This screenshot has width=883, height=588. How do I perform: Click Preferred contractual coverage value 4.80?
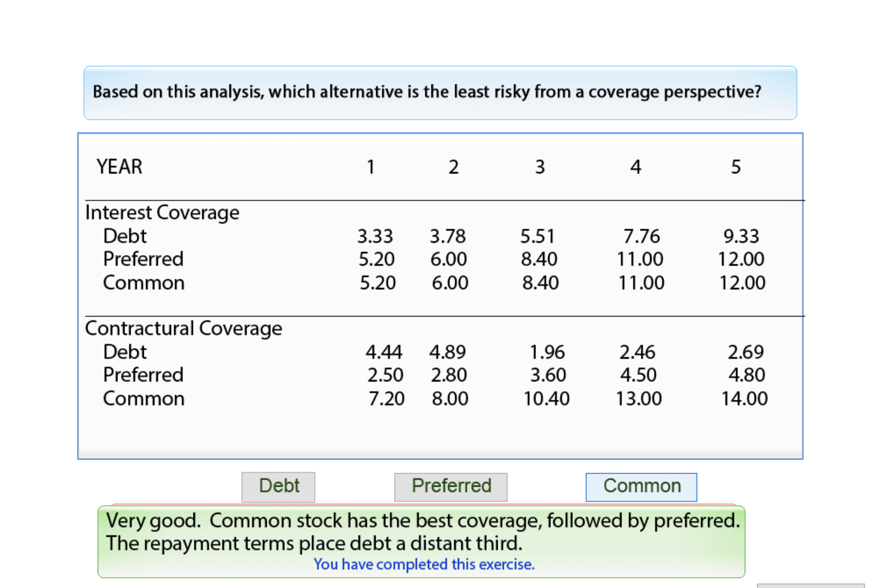click(747, 375)
